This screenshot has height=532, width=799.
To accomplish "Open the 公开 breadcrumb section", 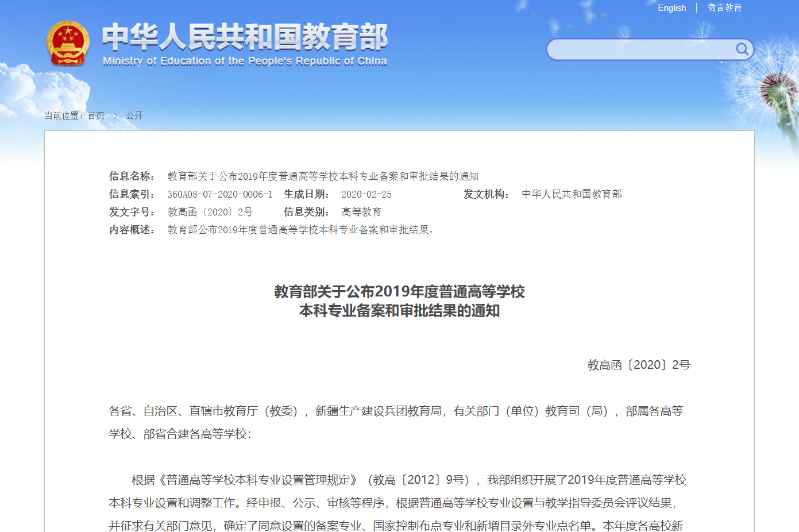I will click(134, 116).
